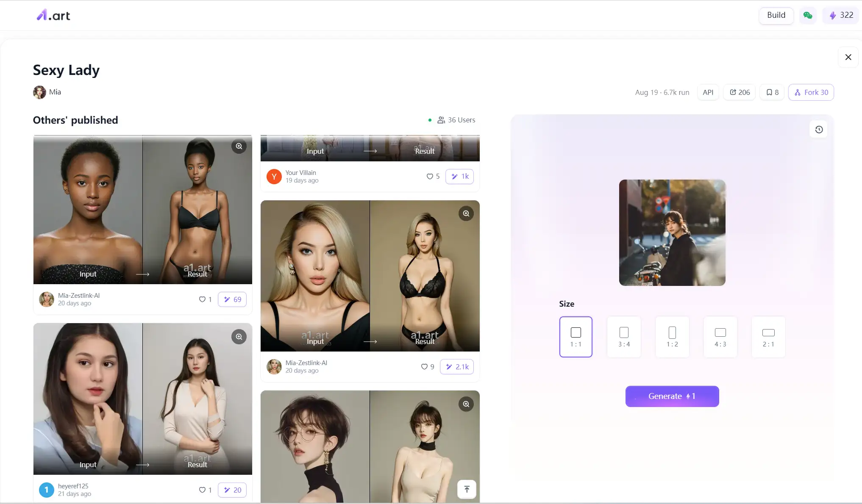
Task: Zoom the blonde Mia-Zestlink-AI 2.1k card image
Action: 466,213
